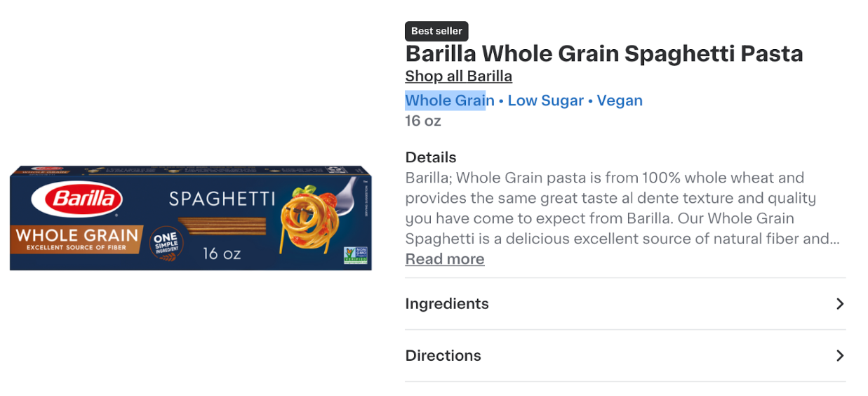The image size is (868, 396).
Task: Click the brown Whole Grain banner on the box
Action: click(77, 238)
